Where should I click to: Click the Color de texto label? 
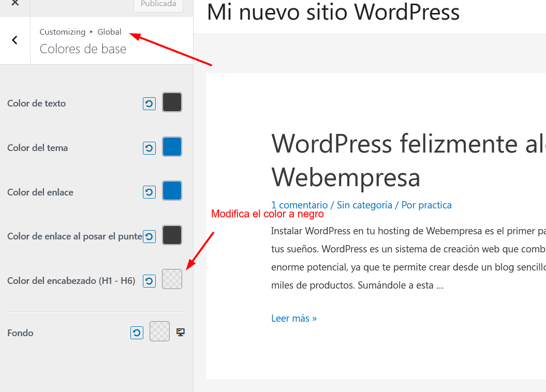click(37, 103)
